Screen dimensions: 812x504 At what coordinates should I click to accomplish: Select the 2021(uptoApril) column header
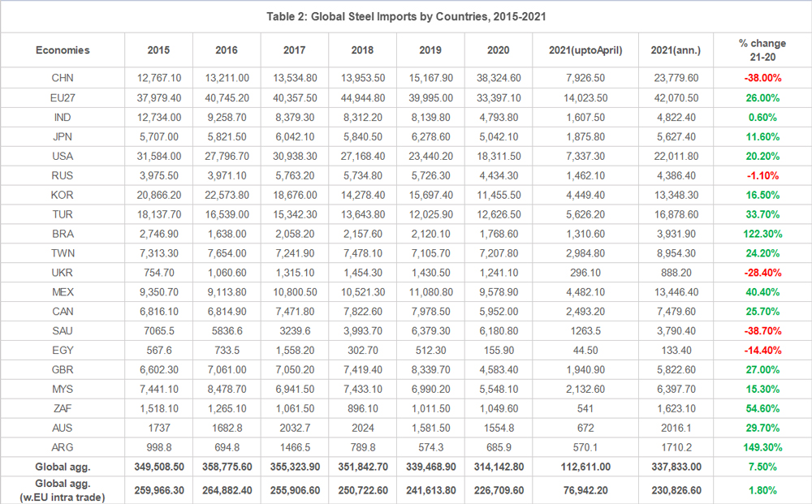click(582, 50)
